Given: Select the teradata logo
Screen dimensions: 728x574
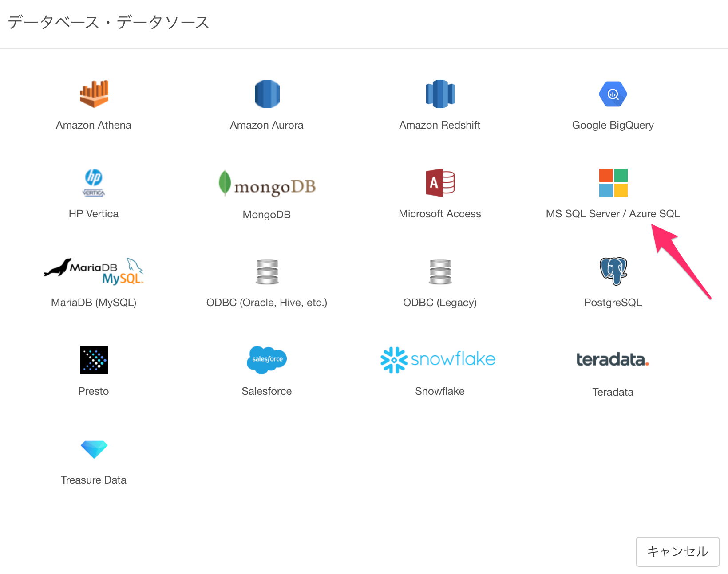Looking at the screenshot, I should click(x=613, y=360).
